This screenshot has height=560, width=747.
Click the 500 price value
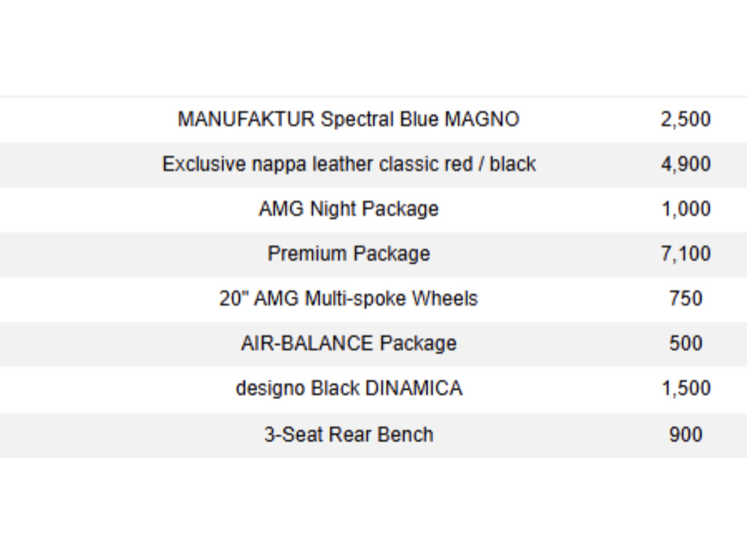pyautogui.click(x=686, y=343)
